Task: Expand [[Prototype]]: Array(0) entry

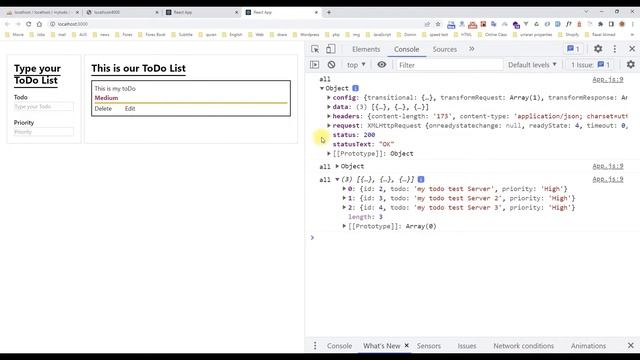Action: point(344,226)
